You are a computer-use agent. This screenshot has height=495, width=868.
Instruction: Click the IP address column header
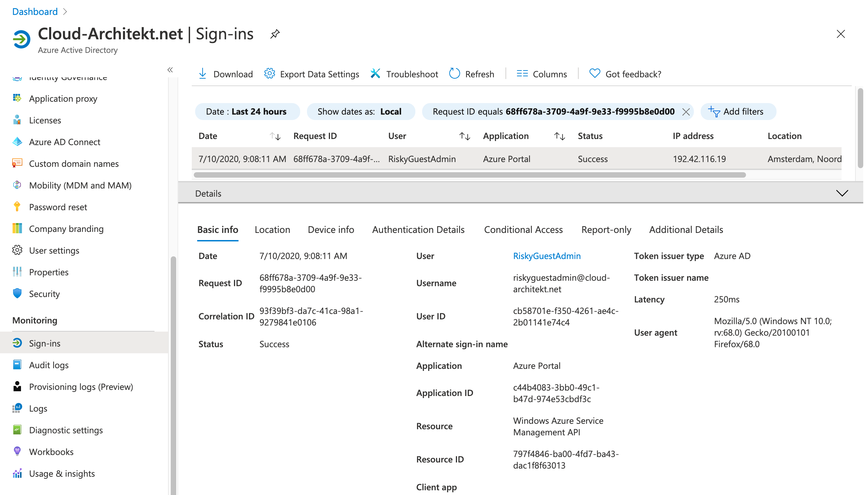coord(693,136)
